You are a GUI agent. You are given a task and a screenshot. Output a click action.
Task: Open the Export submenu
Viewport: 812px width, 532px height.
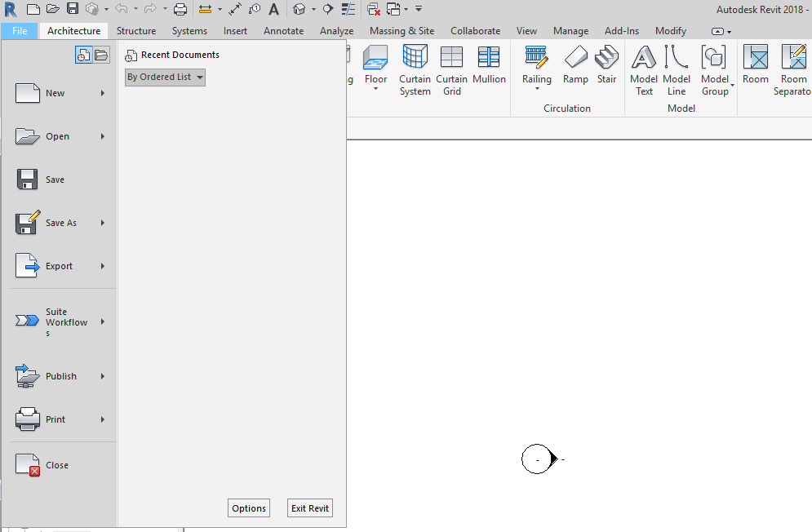(x=60, y=266)
